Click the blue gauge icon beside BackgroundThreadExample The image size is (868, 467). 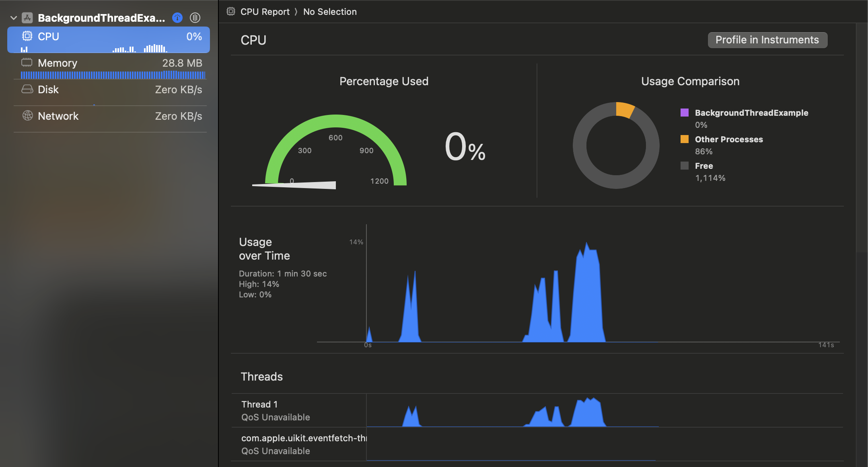click(177, 18)
